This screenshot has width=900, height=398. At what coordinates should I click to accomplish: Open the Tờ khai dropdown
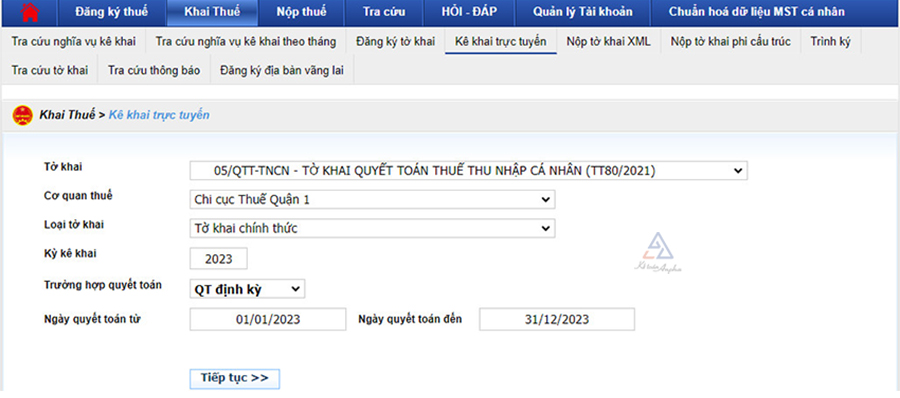468,171
